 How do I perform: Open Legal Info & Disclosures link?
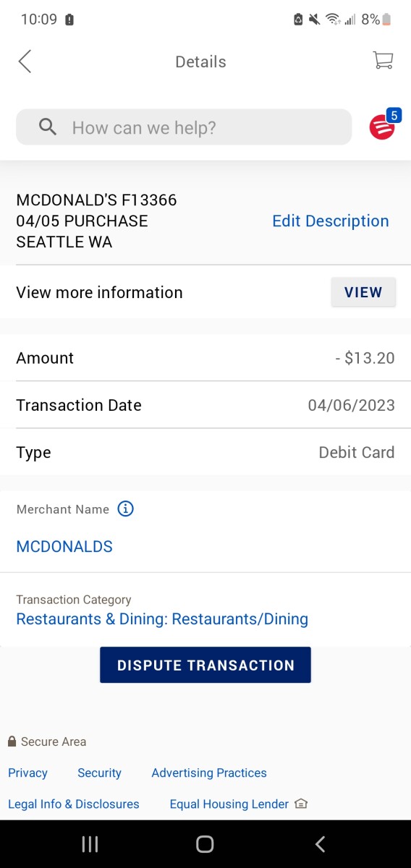point(74,804)
